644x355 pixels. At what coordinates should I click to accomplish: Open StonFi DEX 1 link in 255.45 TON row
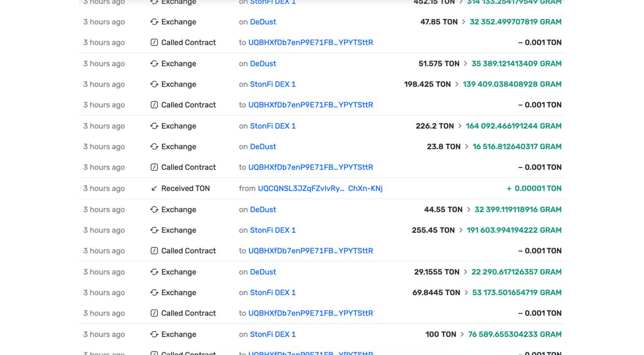[273, 231]
